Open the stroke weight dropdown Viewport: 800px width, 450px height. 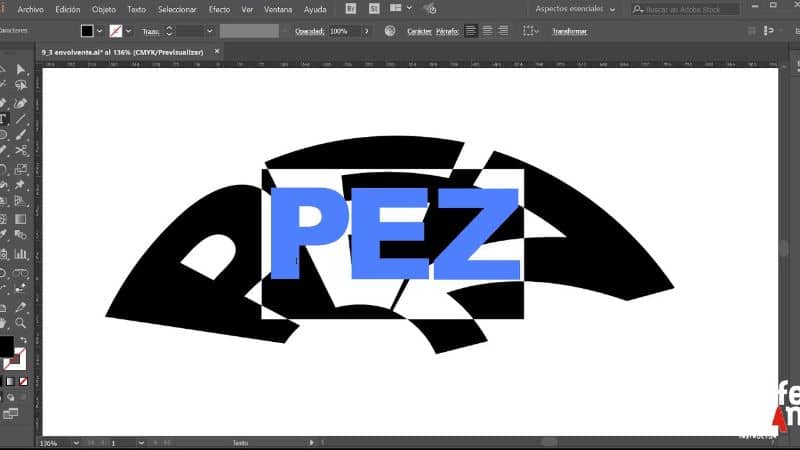click(x=209, y=31)
